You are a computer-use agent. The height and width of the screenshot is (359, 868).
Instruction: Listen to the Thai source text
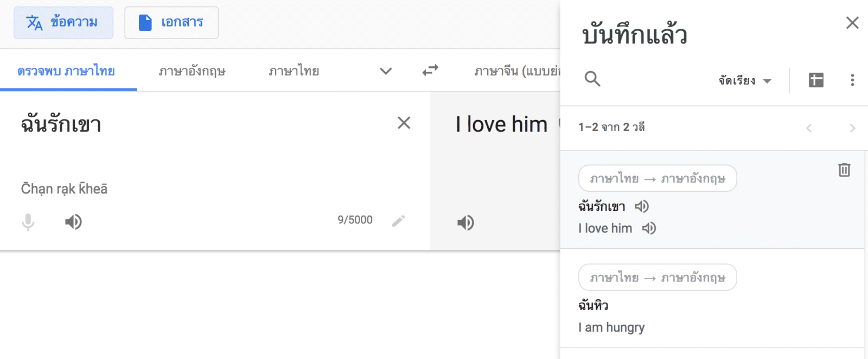[x=73, y=222]
